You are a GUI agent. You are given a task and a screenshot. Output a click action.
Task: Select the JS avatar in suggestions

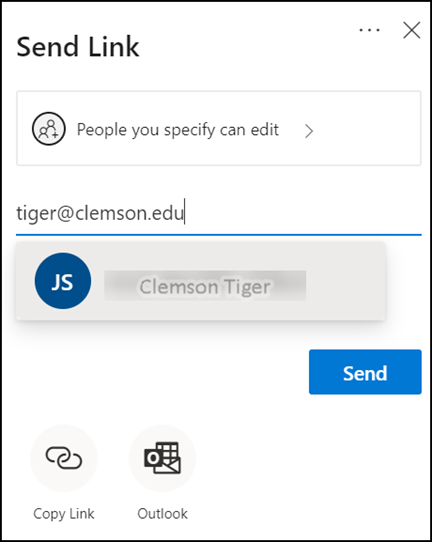click(x=63, y=281)
